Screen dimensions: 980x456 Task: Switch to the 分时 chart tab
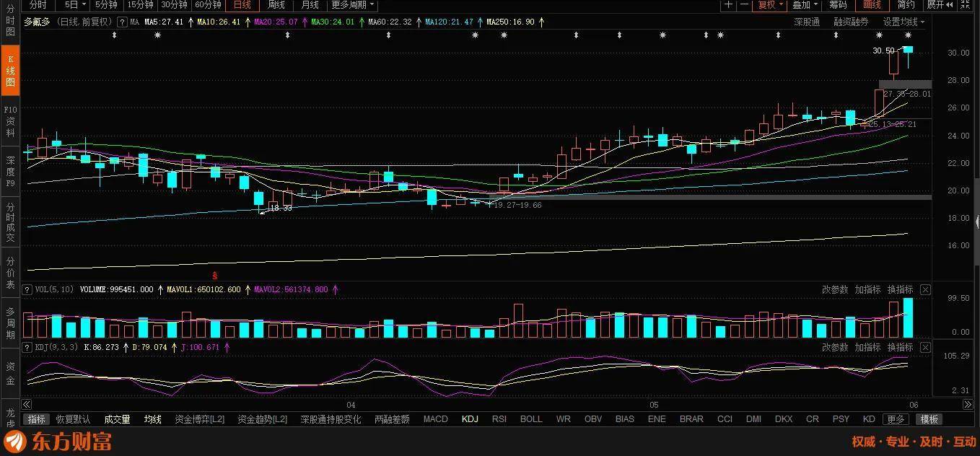tap(38, 4)
